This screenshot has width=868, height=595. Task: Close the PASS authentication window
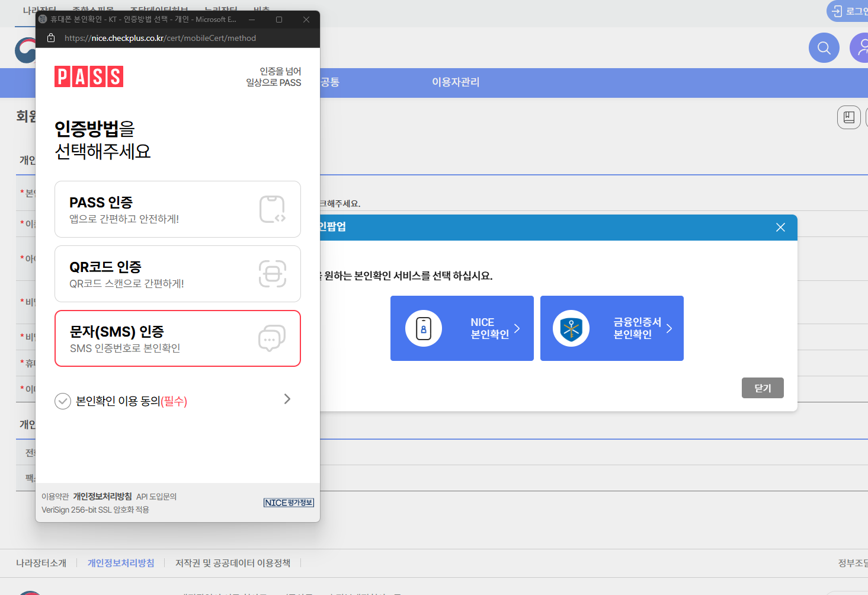pos(306,20)
